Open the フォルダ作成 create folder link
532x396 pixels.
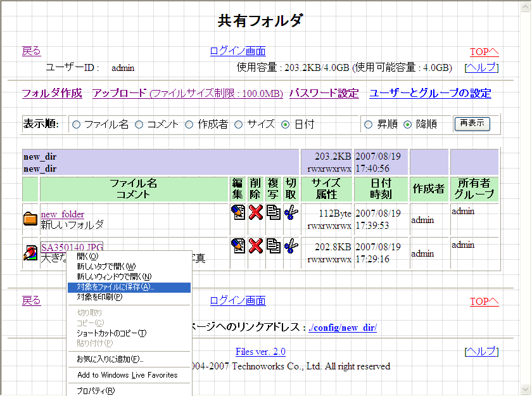coord(52,94)
